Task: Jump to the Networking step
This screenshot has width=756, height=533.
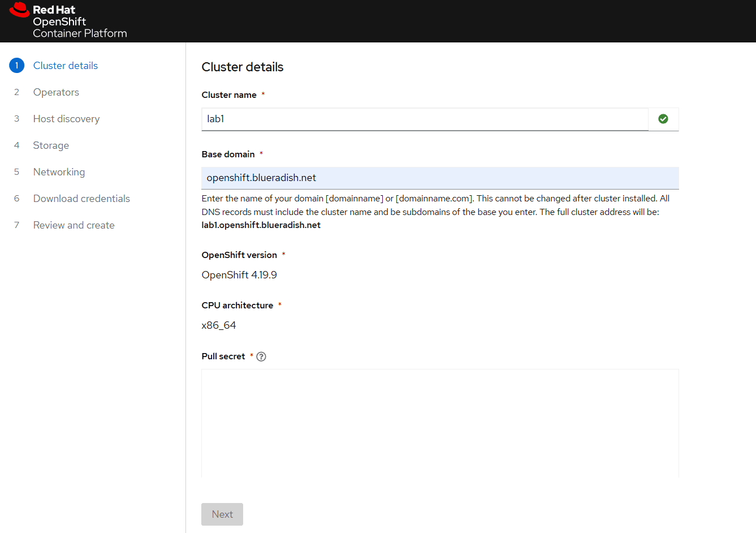Action: click(x=59, y=172)
